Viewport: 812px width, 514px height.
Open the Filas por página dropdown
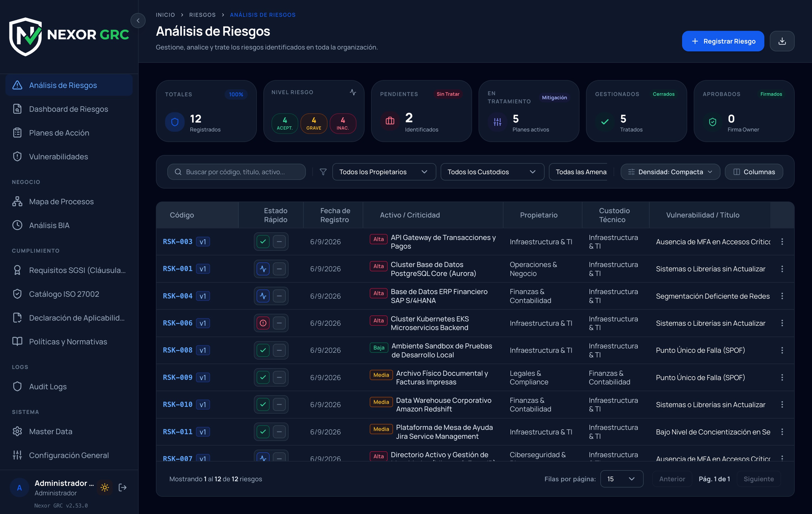click(621, 479)
